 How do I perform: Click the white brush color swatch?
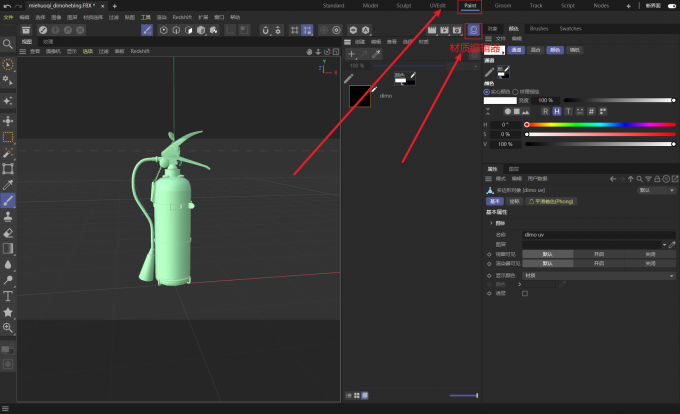pyautogui.click(x=500, y=101)
